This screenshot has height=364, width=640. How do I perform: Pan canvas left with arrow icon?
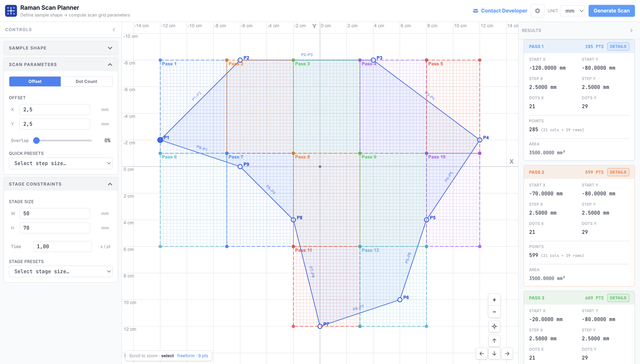coord(481,353)
